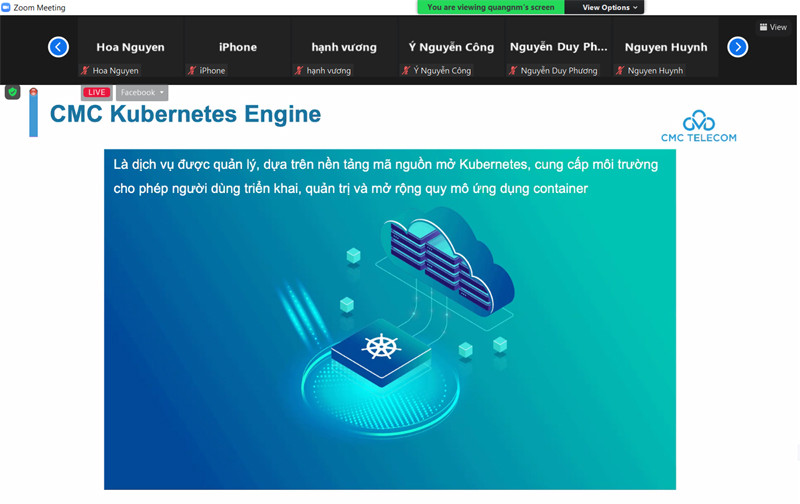Click Hoa Nguyen's muted microphone icon
Viewport: 800px width, 504px height.
point(85,71)
